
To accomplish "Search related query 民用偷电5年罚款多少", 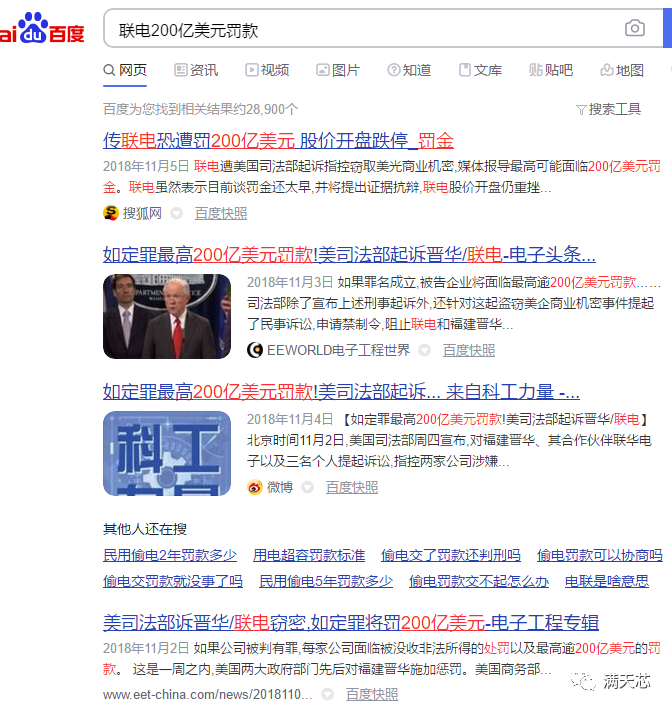I will click(326, 581).
